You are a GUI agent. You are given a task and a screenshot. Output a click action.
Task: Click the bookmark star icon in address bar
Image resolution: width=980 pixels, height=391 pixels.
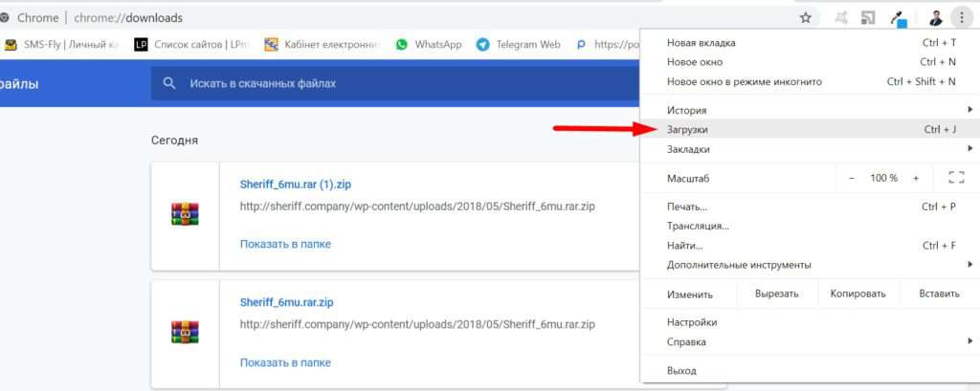(x=806, y=17)
